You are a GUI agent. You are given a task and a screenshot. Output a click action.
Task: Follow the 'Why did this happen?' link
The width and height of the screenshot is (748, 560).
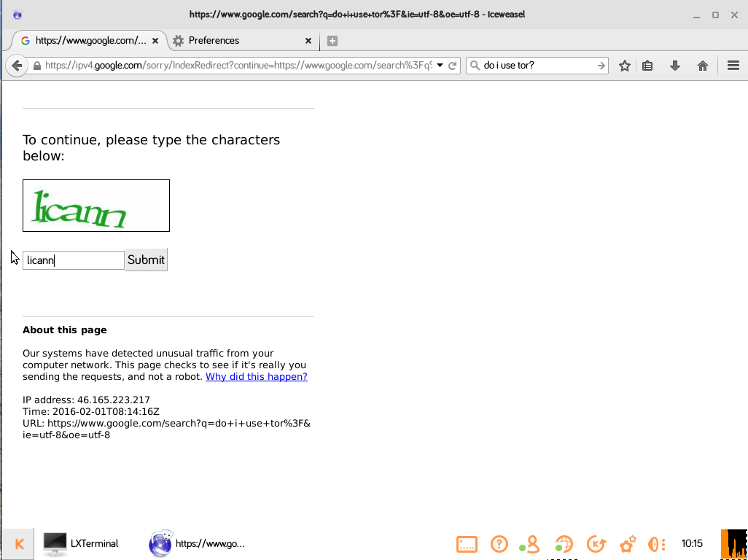256,376
